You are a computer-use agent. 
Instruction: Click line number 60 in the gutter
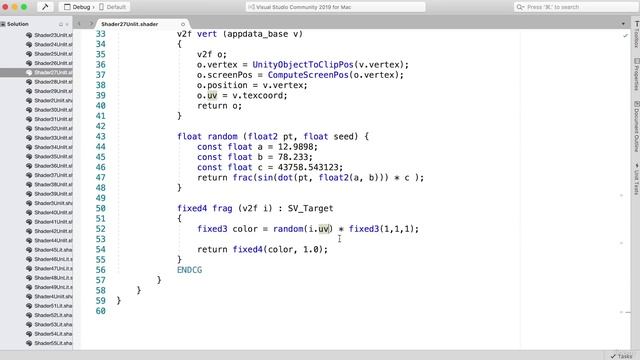[x=101, y=311]
